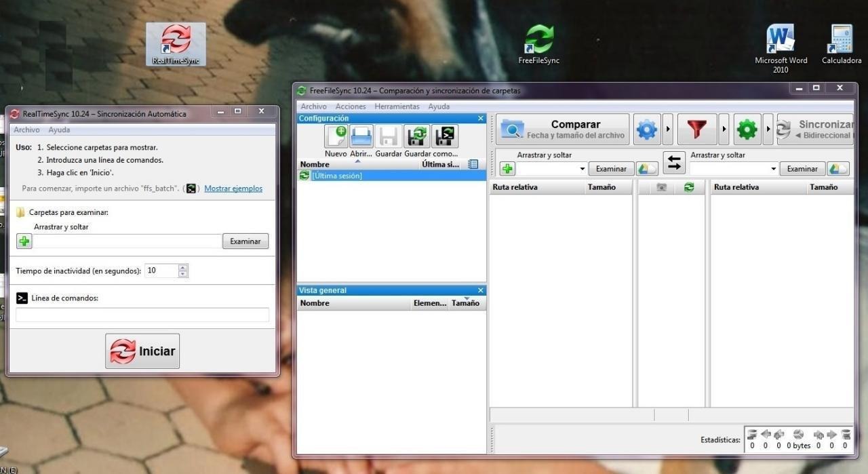Click the left arrow update-left statistics icon

(766, 435)
